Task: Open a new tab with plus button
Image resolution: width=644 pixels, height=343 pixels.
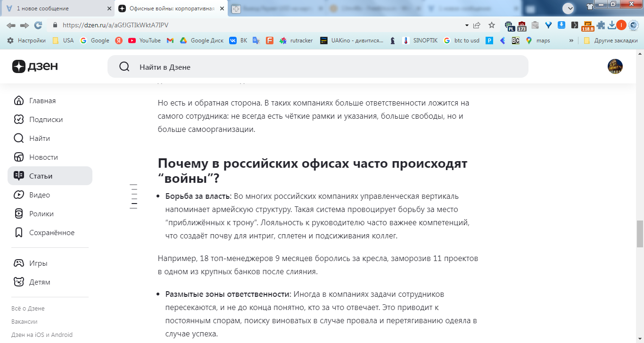Action: pos(236,8)
